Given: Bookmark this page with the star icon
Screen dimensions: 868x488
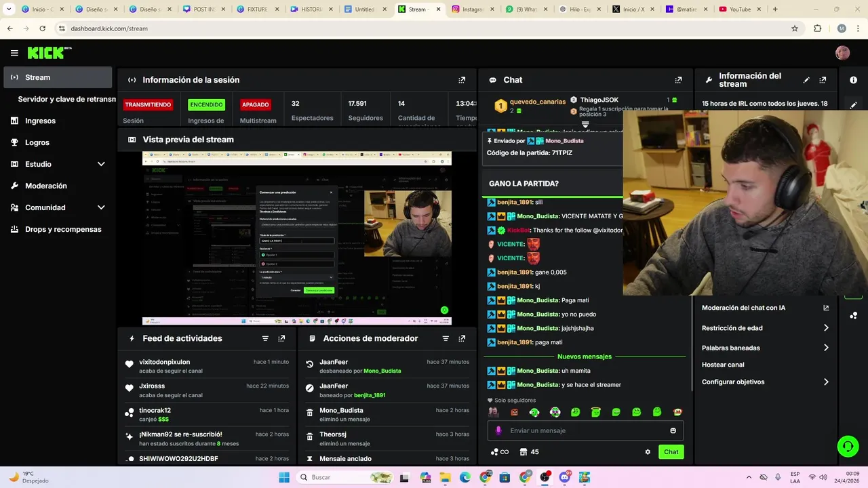Looking at the screenshot, I should coord(795,28).
